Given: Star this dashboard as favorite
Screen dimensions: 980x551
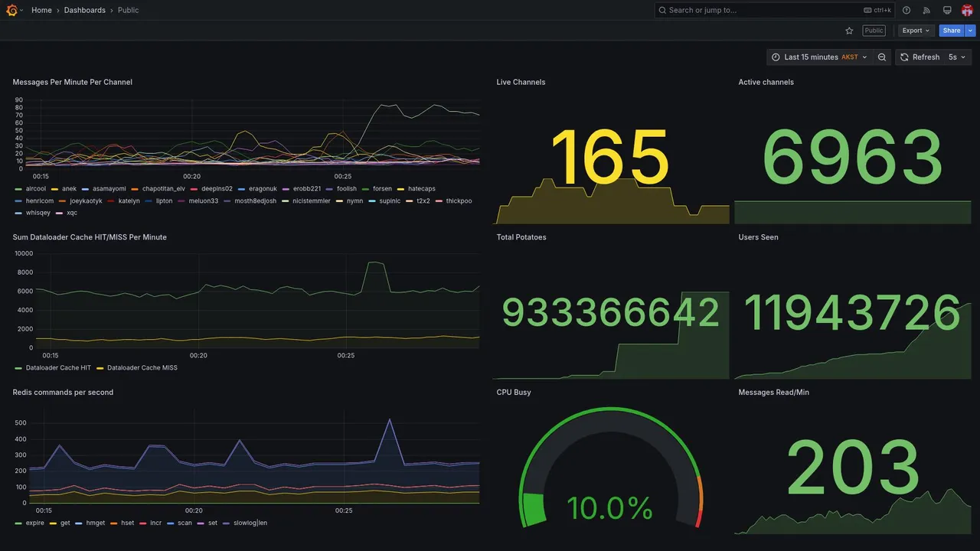Looking at the screenshot, I should tap(849, 31).
